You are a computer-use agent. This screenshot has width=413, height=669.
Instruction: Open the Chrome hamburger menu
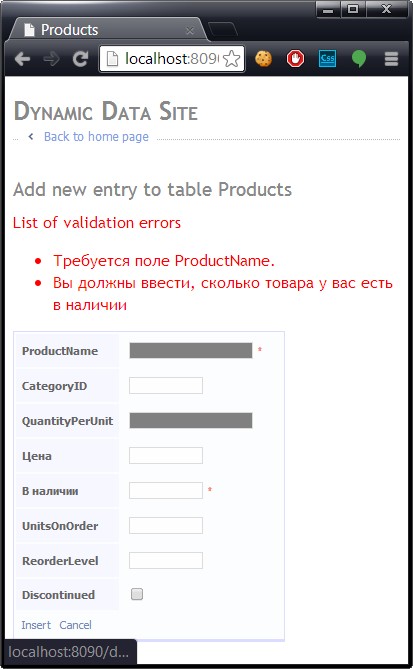pyautogui.click(x=391, y=59)
